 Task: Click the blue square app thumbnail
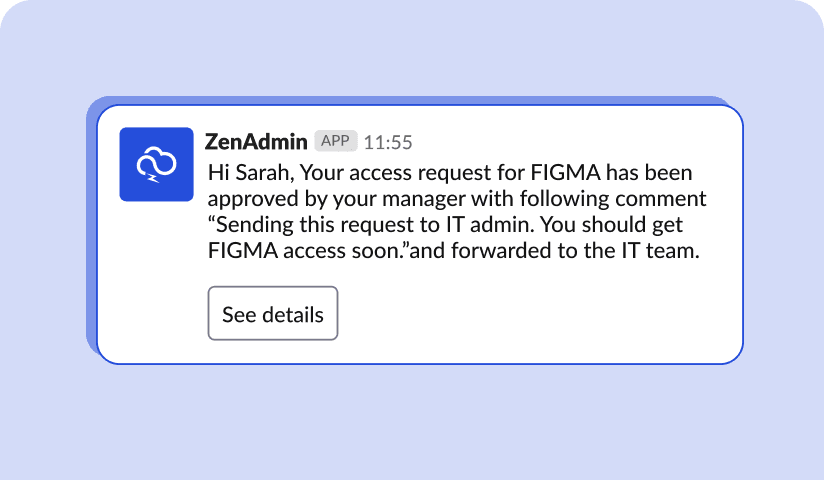pos(157,164)
